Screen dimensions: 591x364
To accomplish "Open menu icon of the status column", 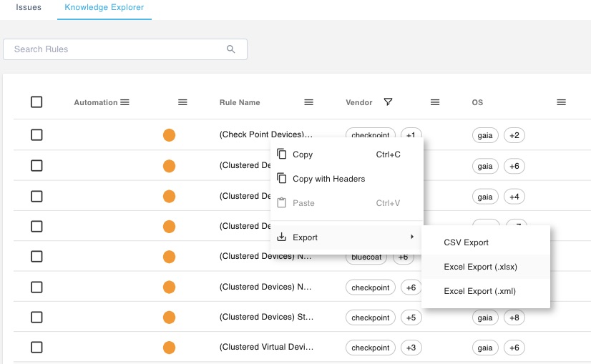I will point(182,102).
